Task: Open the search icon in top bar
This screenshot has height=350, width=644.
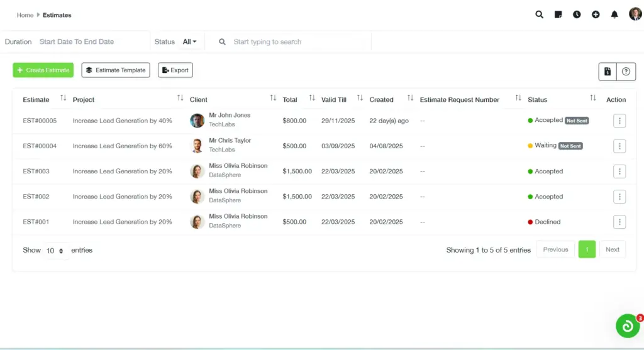Action: click(539, 15)
